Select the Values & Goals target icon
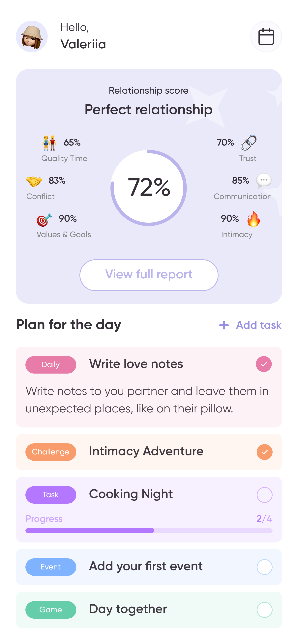Viewport: 298px width, 644px height. click(x=44, y=220)
